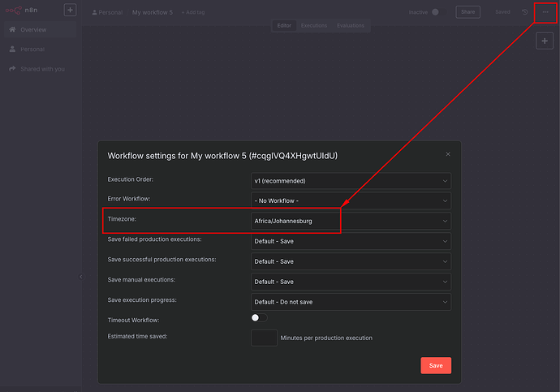Open Shared with you section

click(x=40, y=69)
